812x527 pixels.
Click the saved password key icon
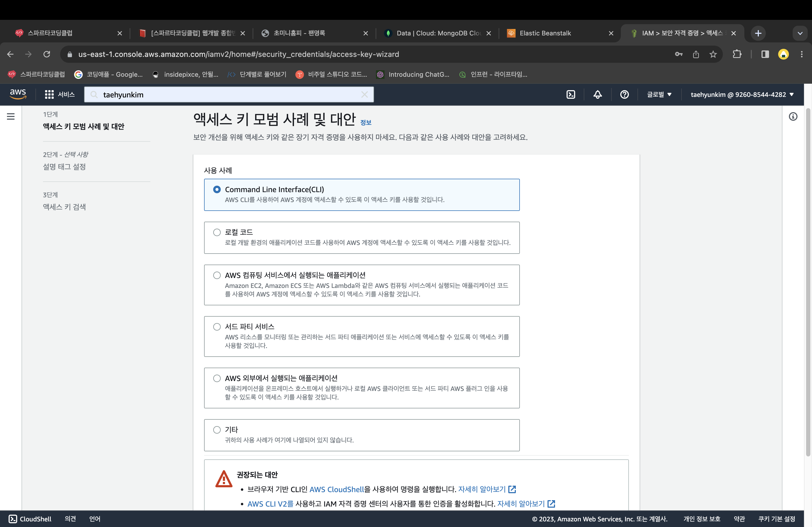tap(679, 54)
